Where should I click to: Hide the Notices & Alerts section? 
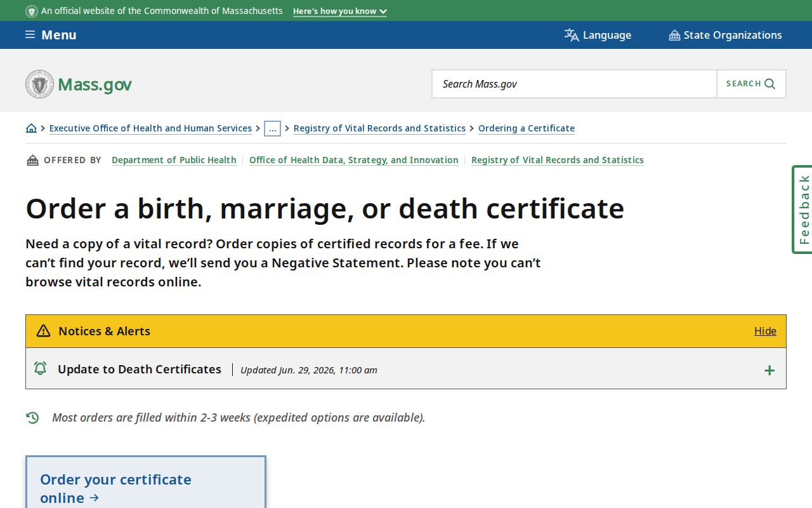[765, 331]
